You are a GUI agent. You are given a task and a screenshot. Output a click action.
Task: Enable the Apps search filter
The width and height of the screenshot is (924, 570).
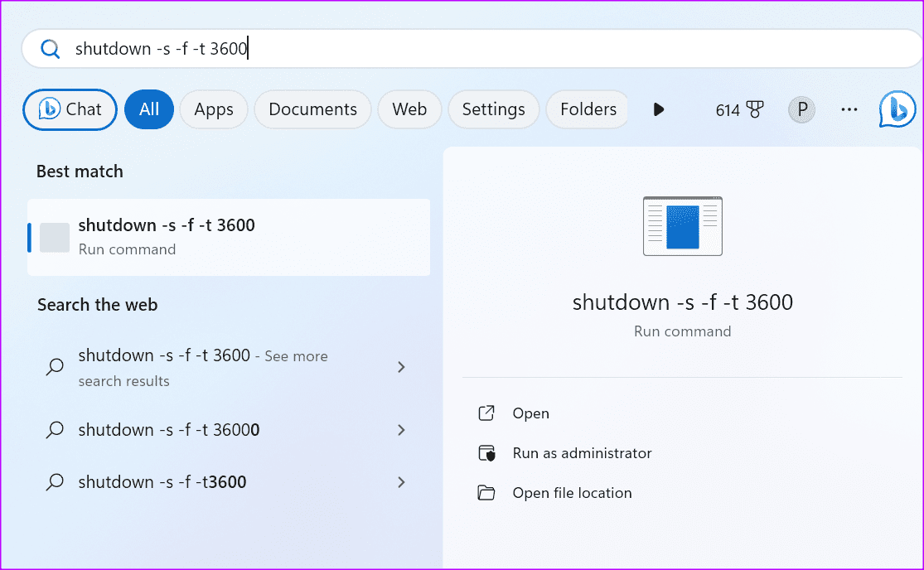213,109
